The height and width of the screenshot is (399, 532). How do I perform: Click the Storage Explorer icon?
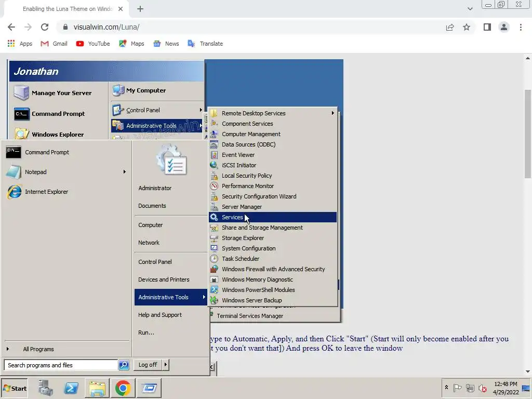214,238
